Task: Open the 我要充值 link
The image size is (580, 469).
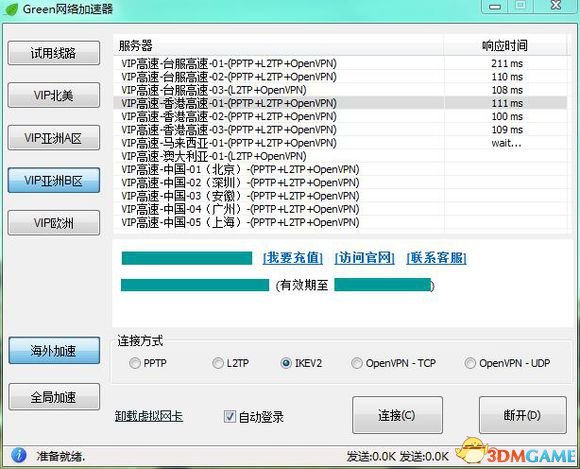Action: pos(293,257)
